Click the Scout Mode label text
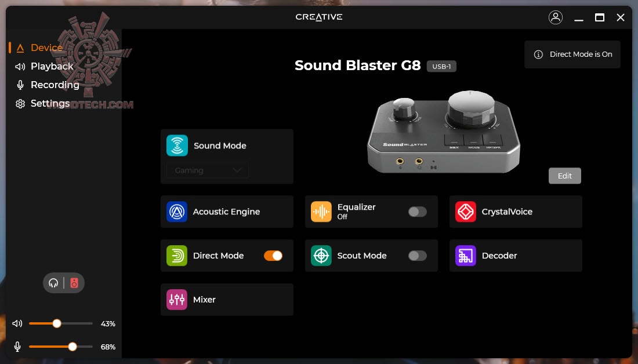The height and width of the screenshot is (364, 638). point(362,256)
